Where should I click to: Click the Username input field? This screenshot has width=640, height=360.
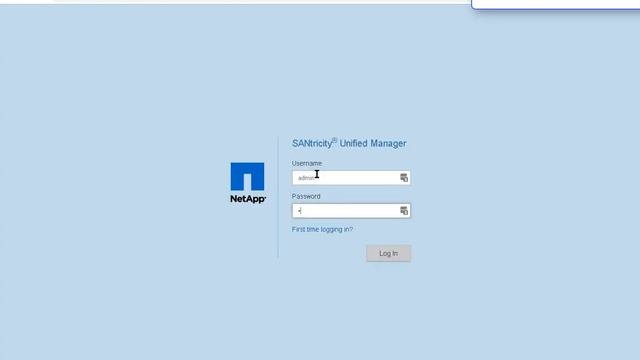pos(351,178)
